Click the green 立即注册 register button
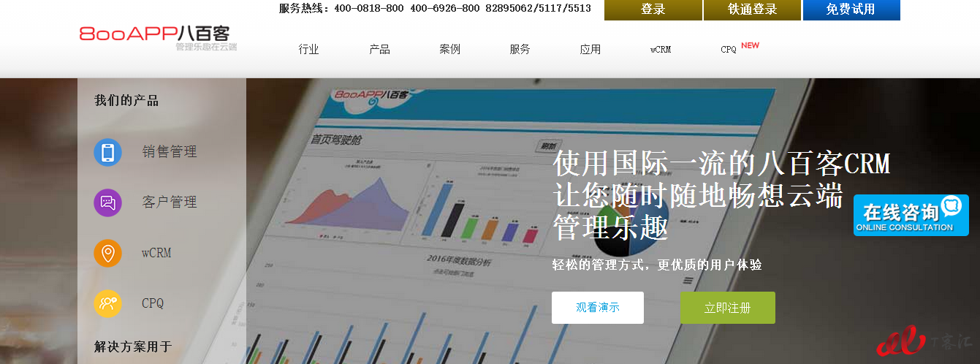 [x=728, y=308]
